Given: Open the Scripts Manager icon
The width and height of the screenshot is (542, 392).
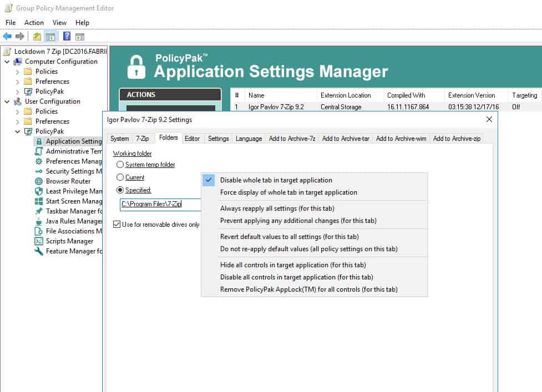Looking at the screenshot, I should [39, 241].
